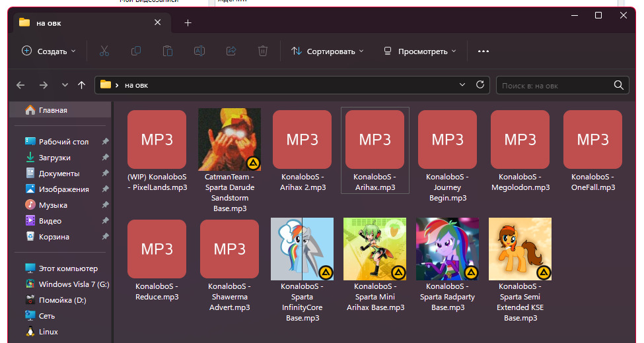Navigate back to previous folder
Viewport: 644px width, 343px height.
20,85
